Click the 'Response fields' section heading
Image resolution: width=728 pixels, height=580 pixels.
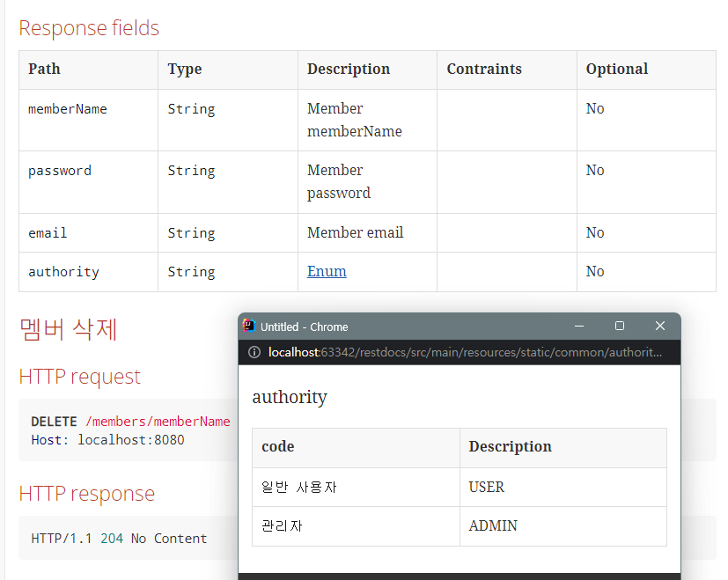coord(89,28)
